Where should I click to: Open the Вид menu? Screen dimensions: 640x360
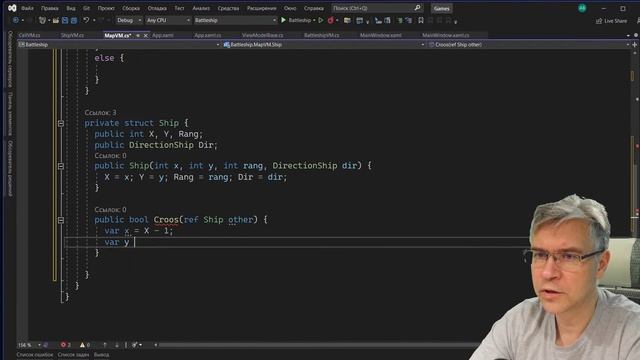click(x=71, y=8)
